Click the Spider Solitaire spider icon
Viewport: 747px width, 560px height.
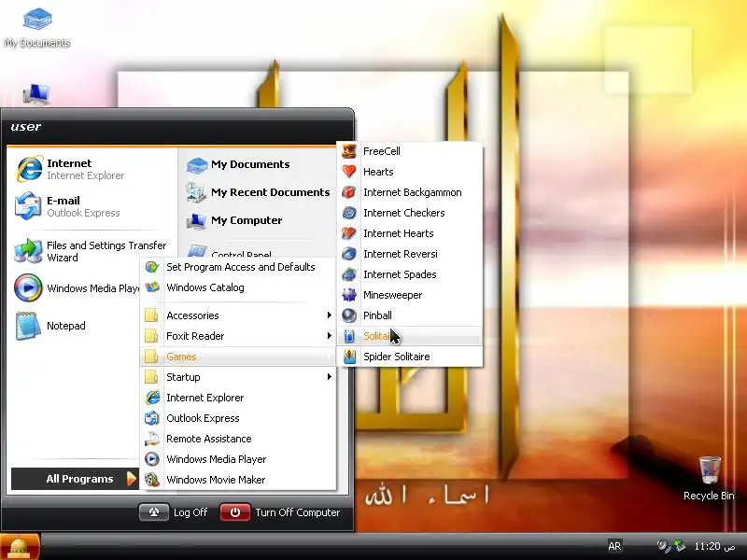[349, 357]
